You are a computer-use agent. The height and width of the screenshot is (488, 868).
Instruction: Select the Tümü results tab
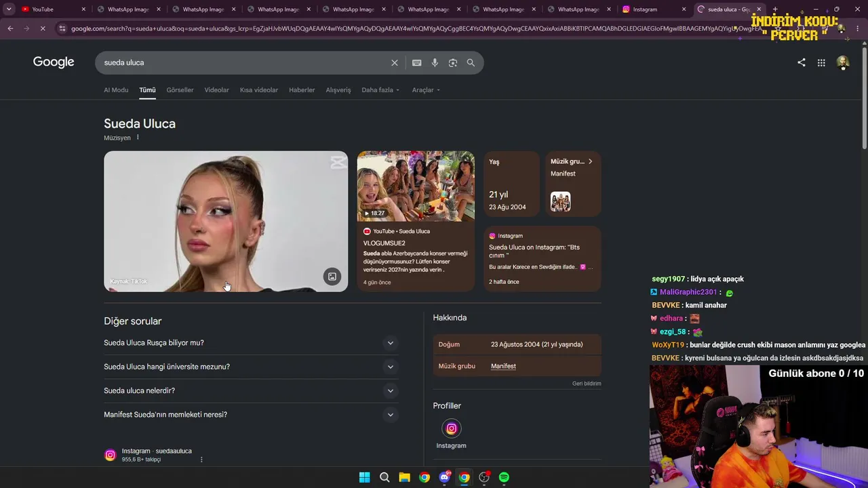click(147, 90)
